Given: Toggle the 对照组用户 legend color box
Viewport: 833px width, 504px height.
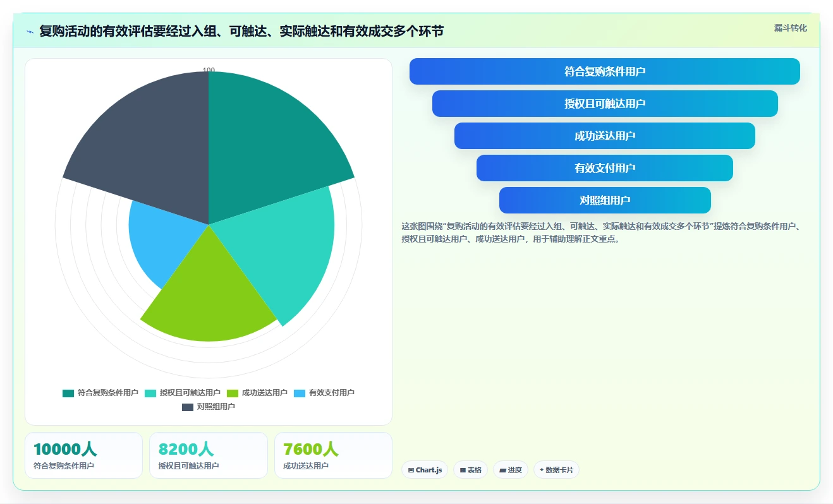Looking at the screenshot, I should pos(188,407).
